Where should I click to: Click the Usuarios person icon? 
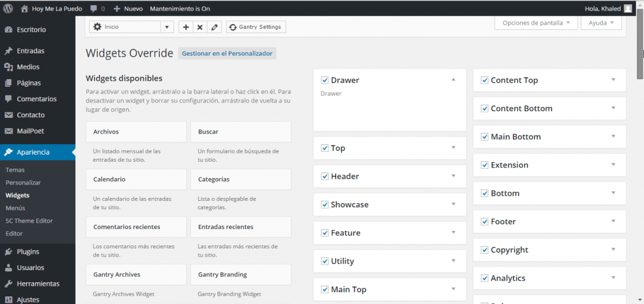[x=8, y=268]
